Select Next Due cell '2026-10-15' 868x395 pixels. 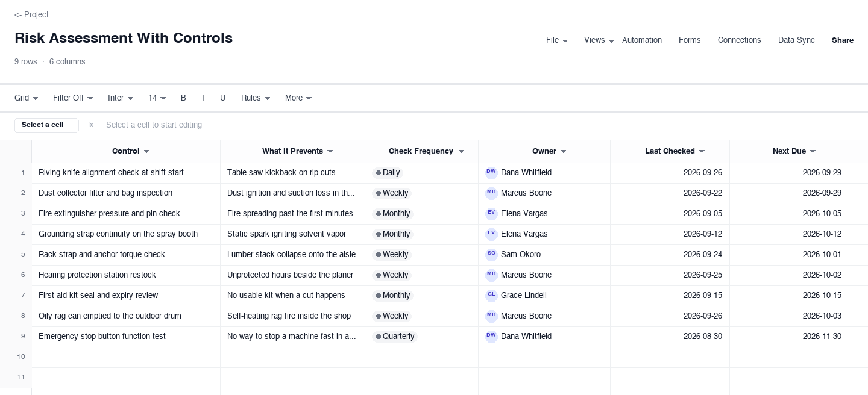click(789, 296)
